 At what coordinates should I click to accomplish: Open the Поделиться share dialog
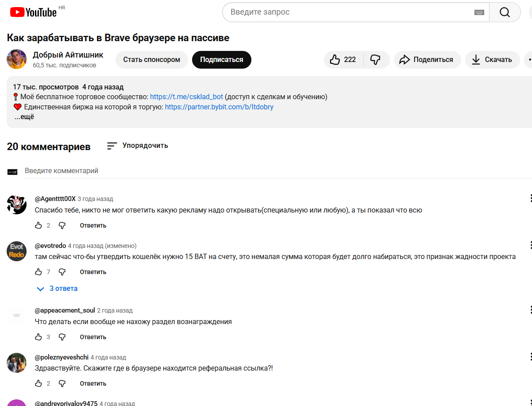click(427, 59)
